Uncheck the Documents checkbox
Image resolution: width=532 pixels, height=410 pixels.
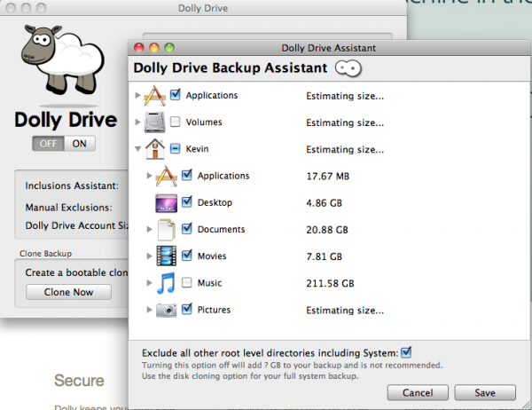pyautogui.click(x=186, y=229)
